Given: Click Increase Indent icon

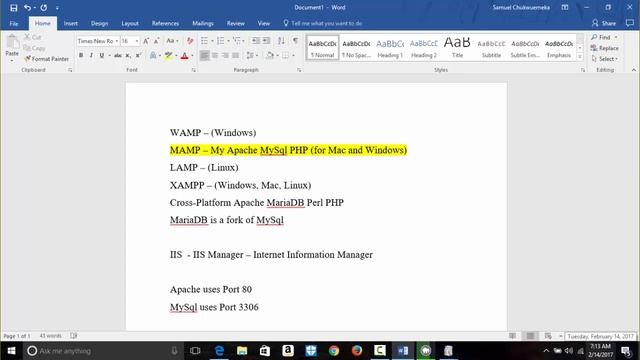Looking at the screenshot, I should [x=266, y=41].
